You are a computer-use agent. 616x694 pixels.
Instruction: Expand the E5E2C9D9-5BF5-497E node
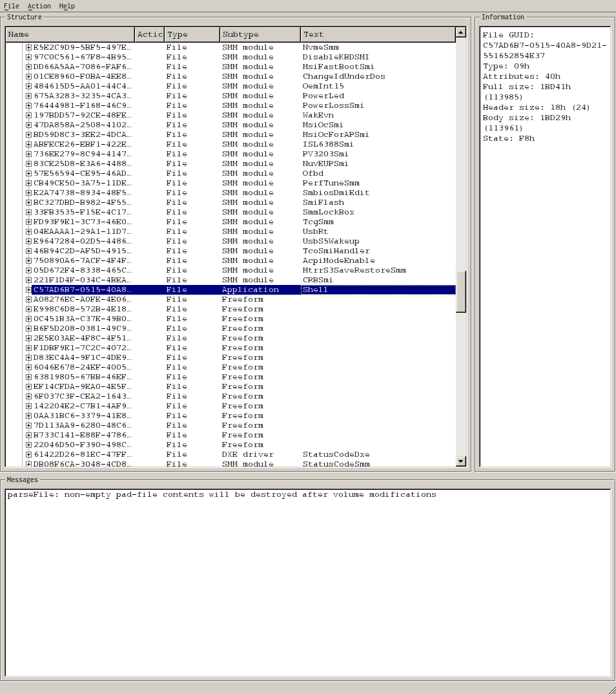28,47
